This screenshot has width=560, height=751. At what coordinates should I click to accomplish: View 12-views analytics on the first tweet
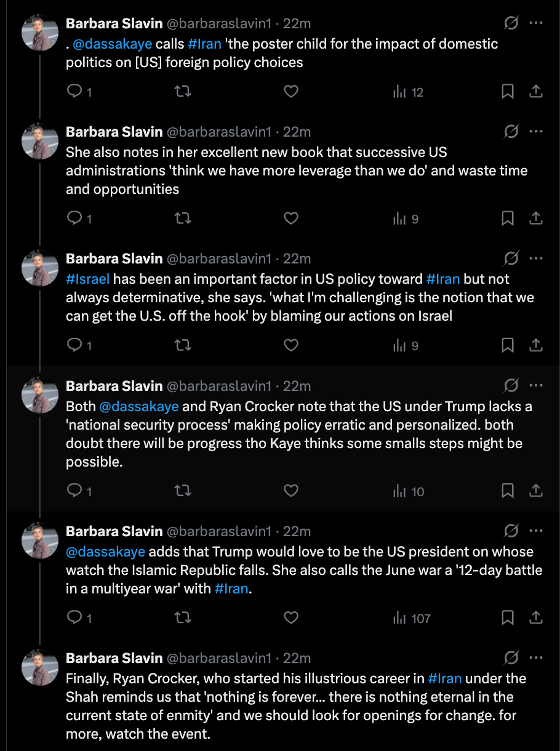[409, 92]
